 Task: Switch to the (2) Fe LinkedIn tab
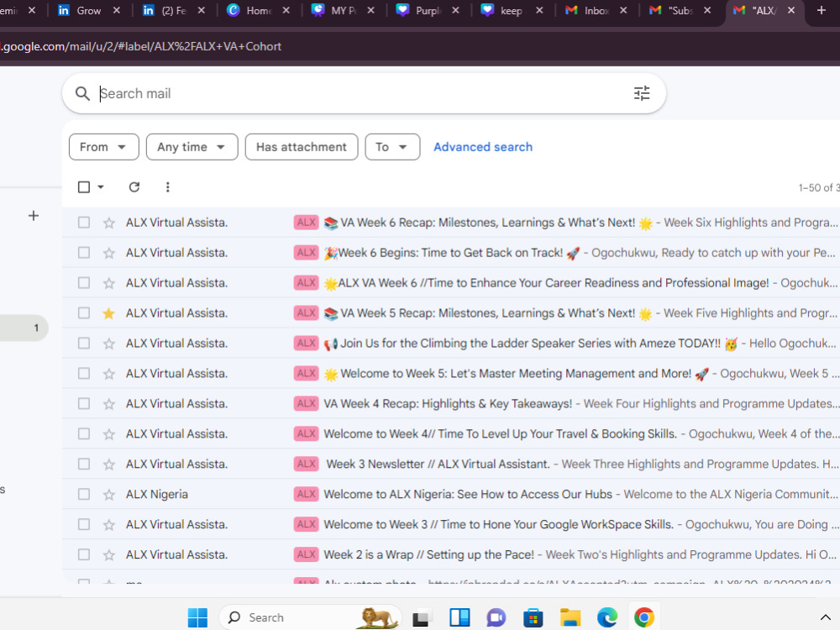174,11
